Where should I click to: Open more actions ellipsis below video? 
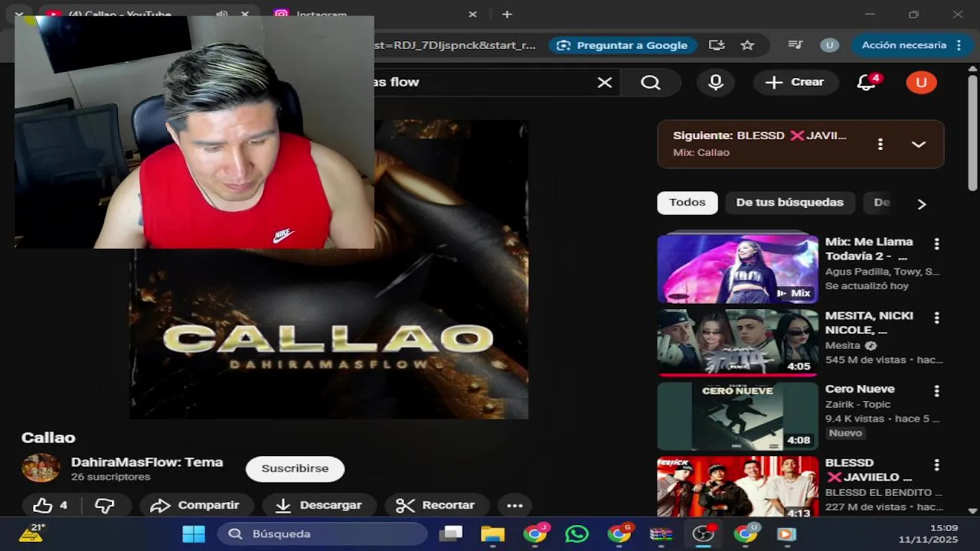click(x=514, y=505)
